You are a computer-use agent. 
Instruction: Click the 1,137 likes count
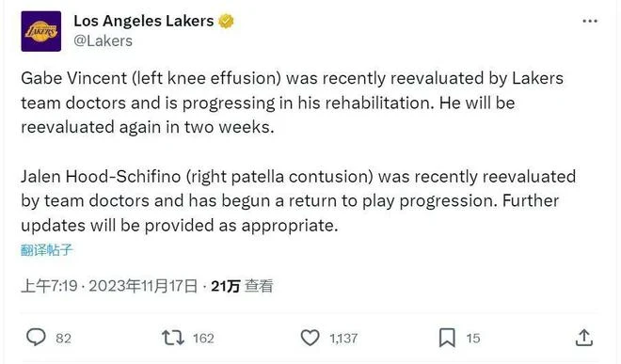[343, 339]
